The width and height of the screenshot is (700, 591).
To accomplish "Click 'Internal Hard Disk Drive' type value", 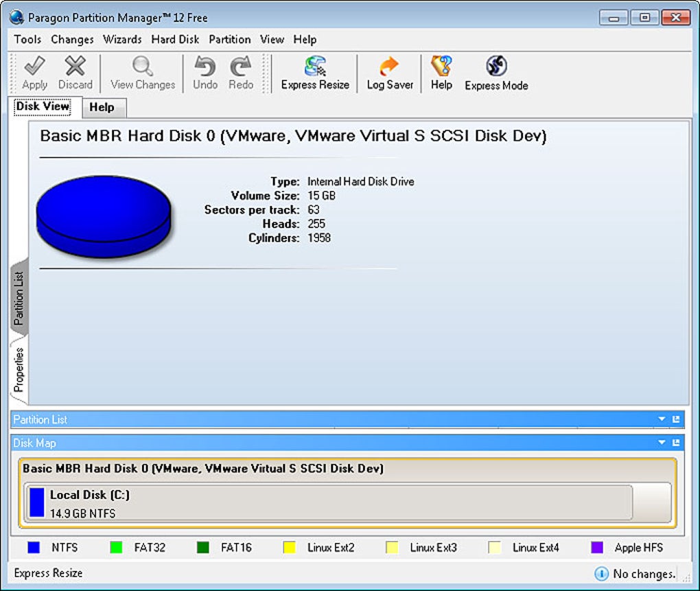I will click(x=361, y=181).
